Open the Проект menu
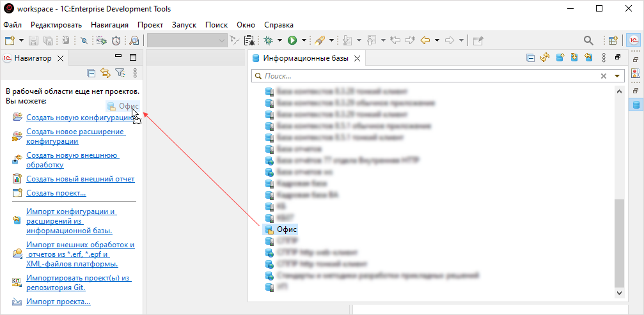Image resolution: width=644 pixels, height=315 pixels. tap(150, 25)
